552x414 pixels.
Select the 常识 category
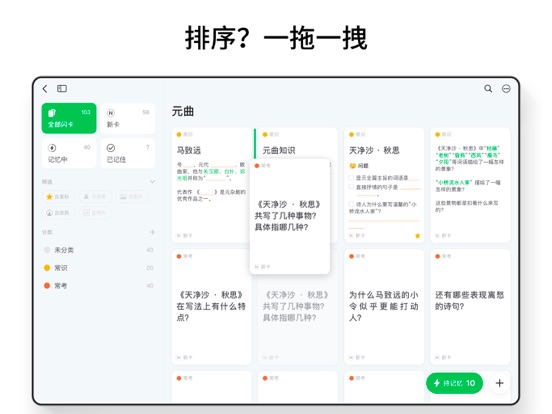point(99,268)
